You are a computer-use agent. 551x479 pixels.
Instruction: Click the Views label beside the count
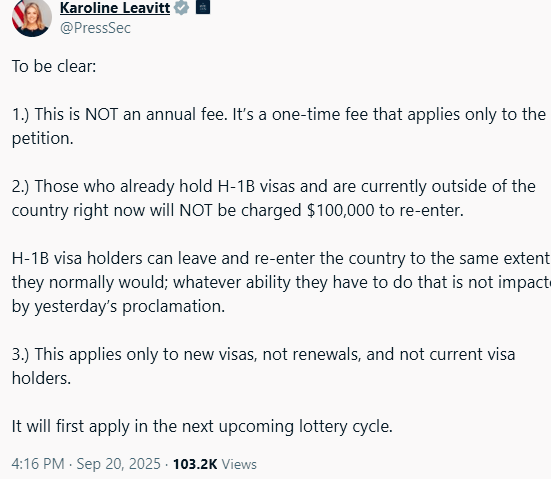pyautogui.click(x=239, y=464)
